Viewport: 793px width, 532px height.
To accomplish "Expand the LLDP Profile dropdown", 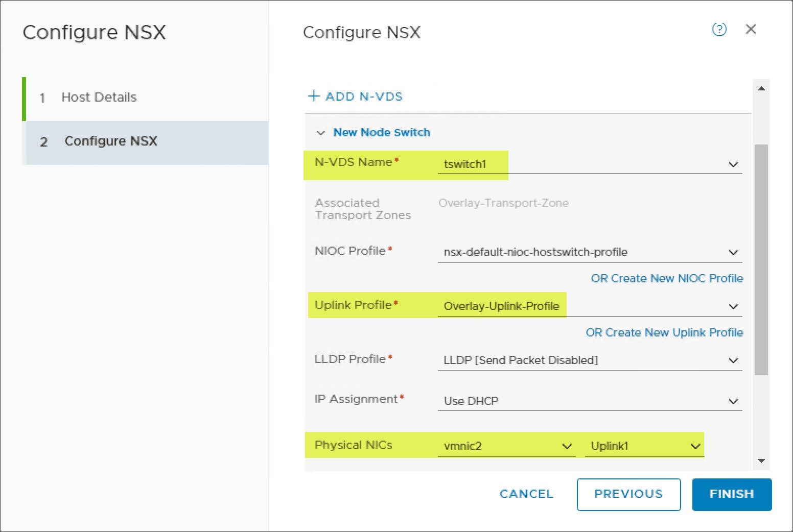I will [733, 360].
